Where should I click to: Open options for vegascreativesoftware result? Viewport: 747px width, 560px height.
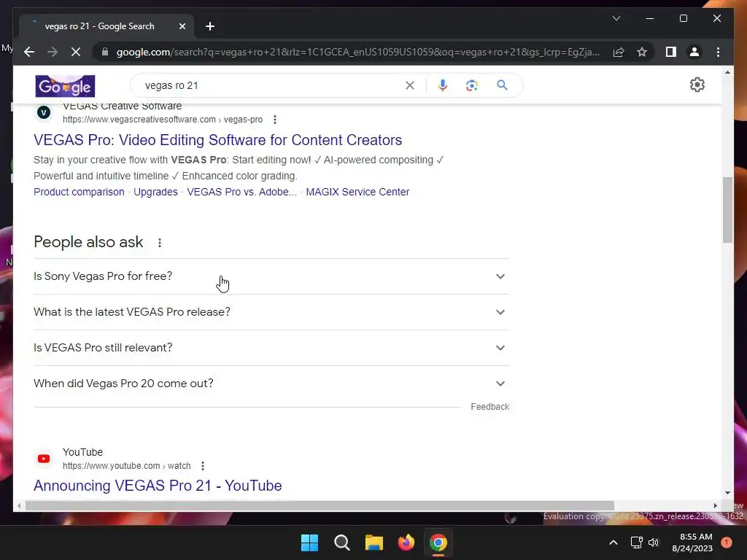(x=275, y=120)
